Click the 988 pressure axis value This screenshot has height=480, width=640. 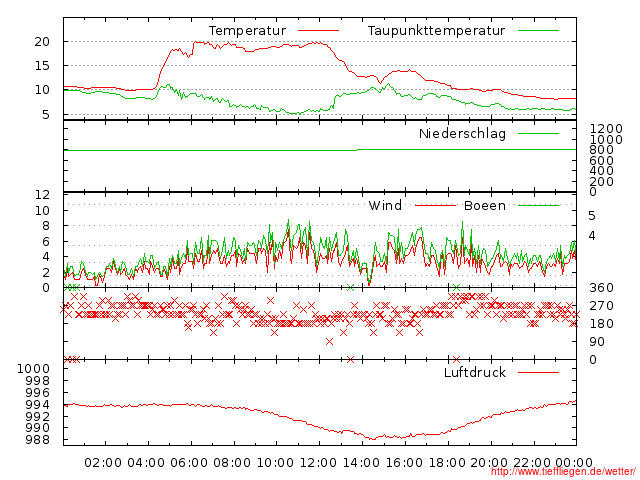pyautogui.click(x=38, y=440)
